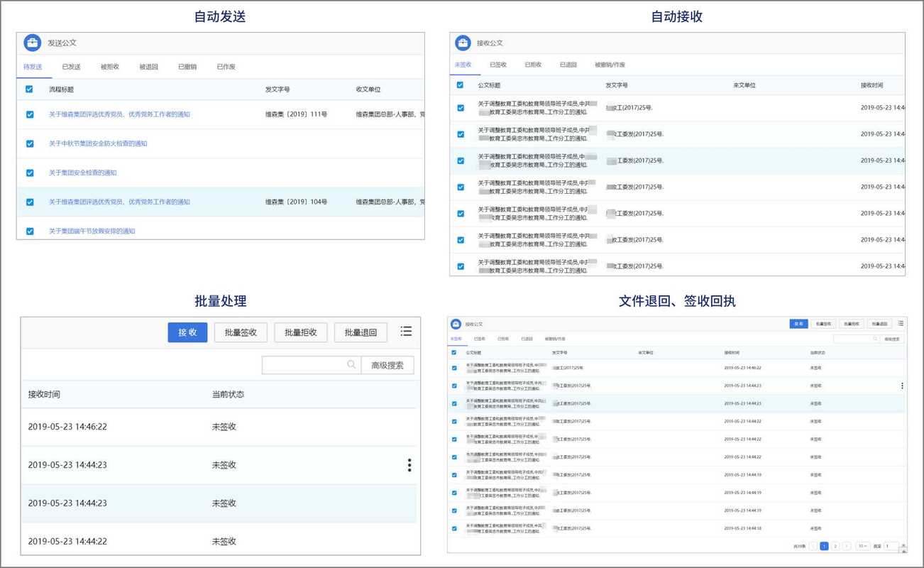Go to page 1 in pagination

click(824, 546)
